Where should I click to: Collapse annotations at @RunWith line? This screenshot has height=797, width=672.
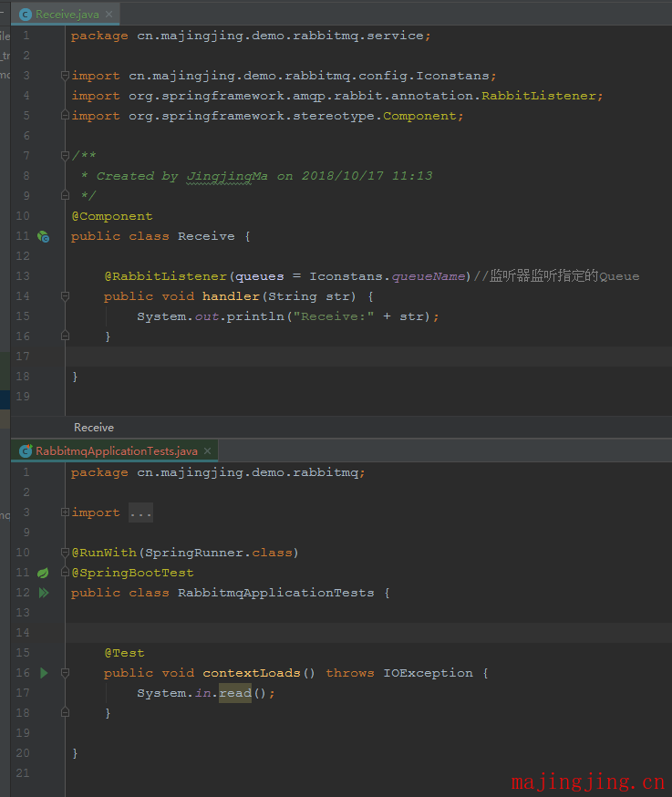click(x=65, y=553)
